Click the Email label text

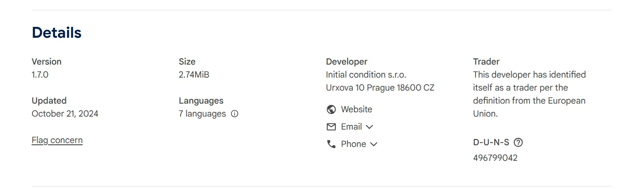(351, 127)
